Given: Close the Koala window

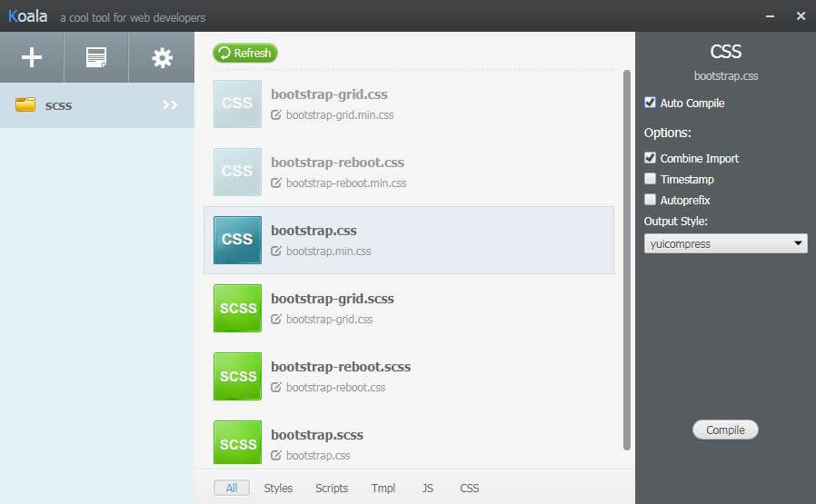Looking at the screenshot, I should [x=801, y=16].
